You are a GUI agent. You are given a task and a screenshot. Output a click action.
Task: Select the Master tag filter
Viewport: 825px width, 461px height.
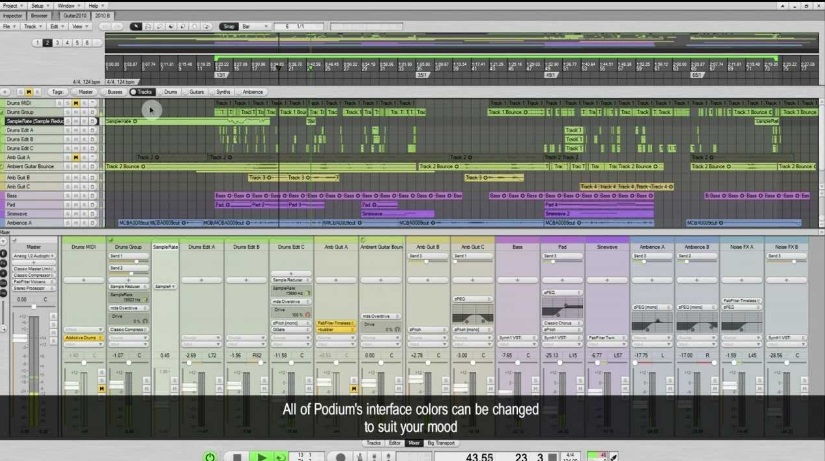(x=83, y=92)
